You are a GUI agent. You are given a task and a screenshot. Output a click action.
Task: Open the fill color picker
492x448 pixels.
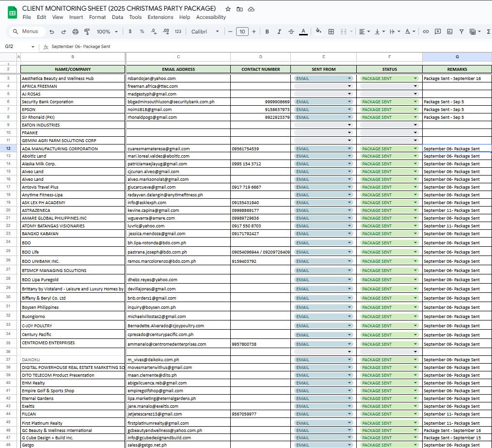[x=318, y=32]
